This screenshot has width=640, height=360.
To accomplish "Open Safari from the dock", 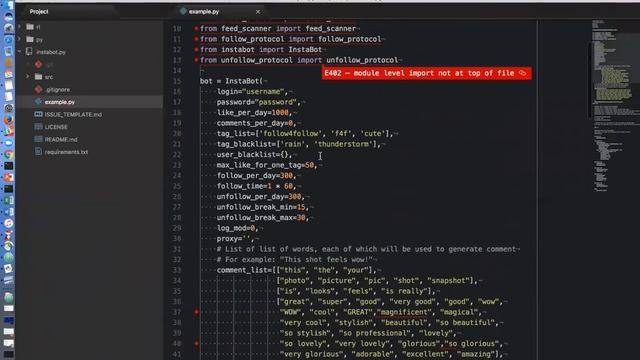I will pos(9,40).
